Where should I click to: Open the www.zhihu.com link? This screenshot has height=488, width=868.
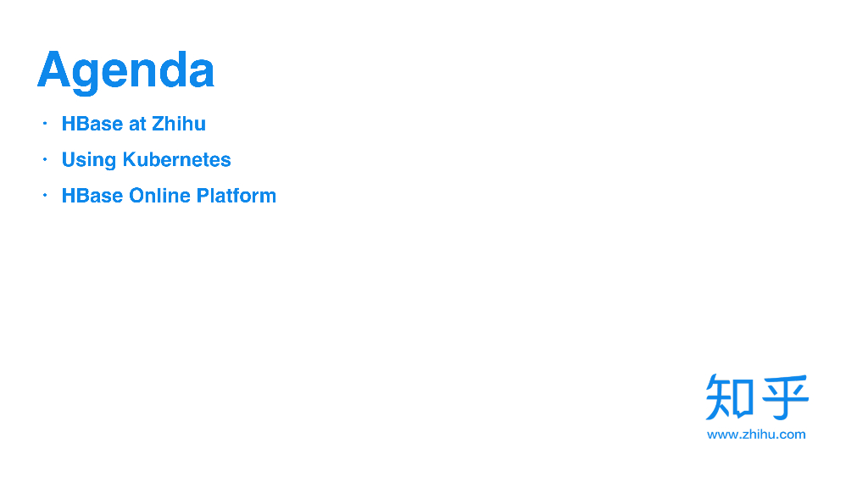[x=756, y=435]
